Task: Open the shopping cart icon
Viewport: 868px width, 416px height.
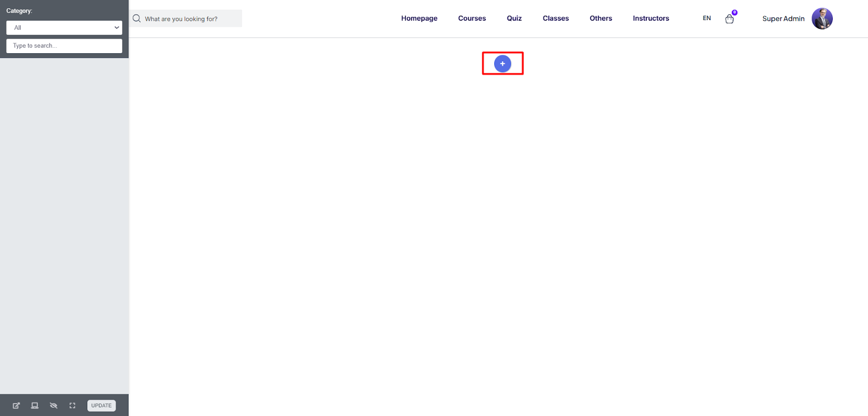Action: pos(730,18)
